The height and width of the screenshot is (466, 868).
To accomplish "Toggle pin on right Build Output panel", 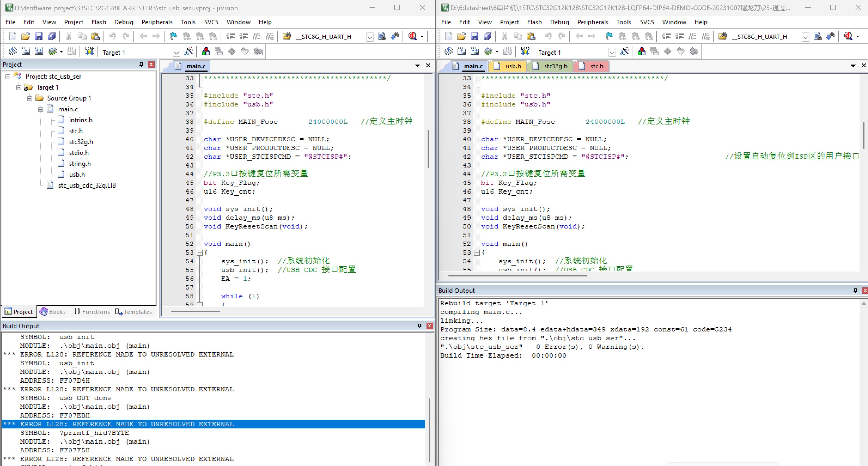I will 855,290.
